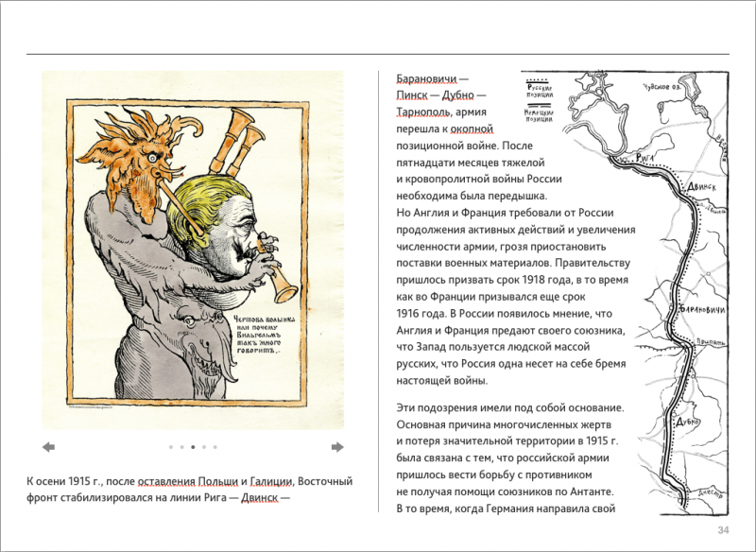
Task: Click the underlined word 'окопной'
Action: (472, 129)
